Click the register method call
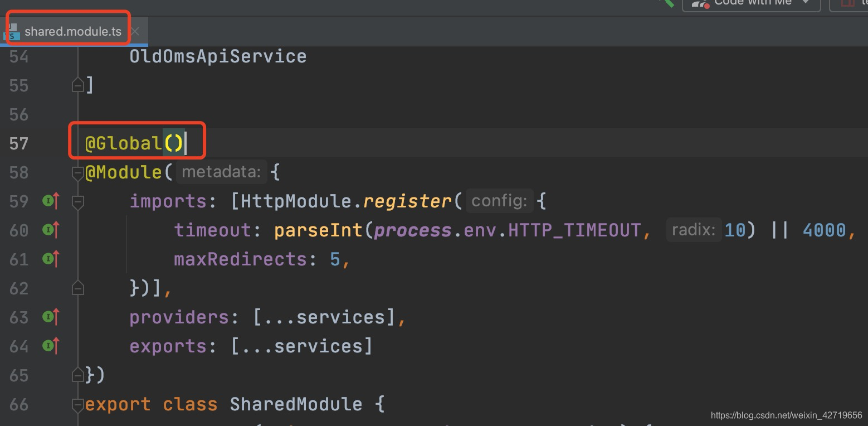The image size is (868, 426). (407, 201)
